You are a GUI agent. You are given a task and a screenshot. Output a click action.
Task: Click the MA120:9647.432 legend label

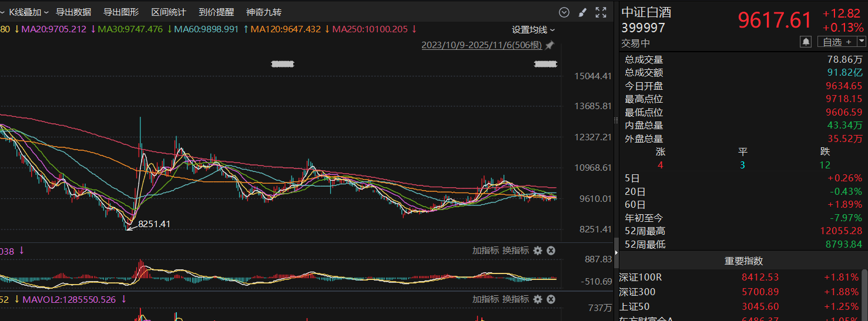(286, 29)
